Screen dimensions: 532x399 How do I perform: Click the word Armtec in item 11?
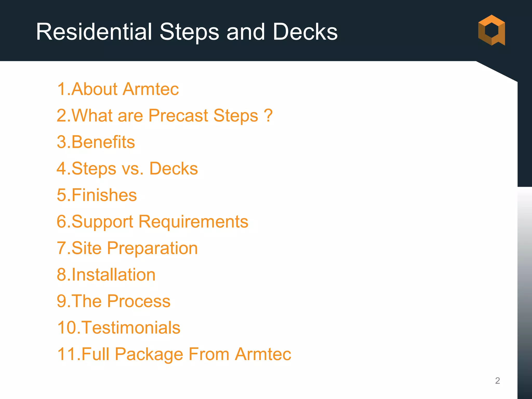(263, 354)
